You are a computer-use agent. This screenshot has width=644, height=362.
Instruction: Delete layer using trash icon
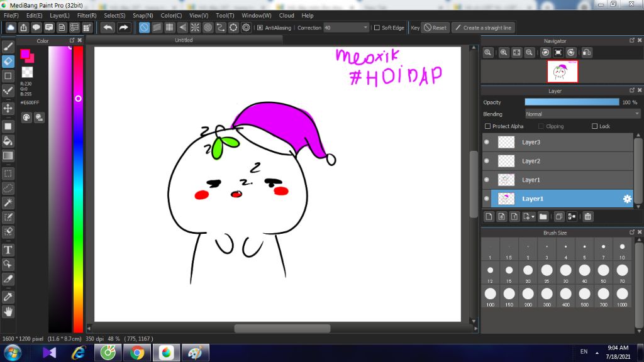(588, 217)
